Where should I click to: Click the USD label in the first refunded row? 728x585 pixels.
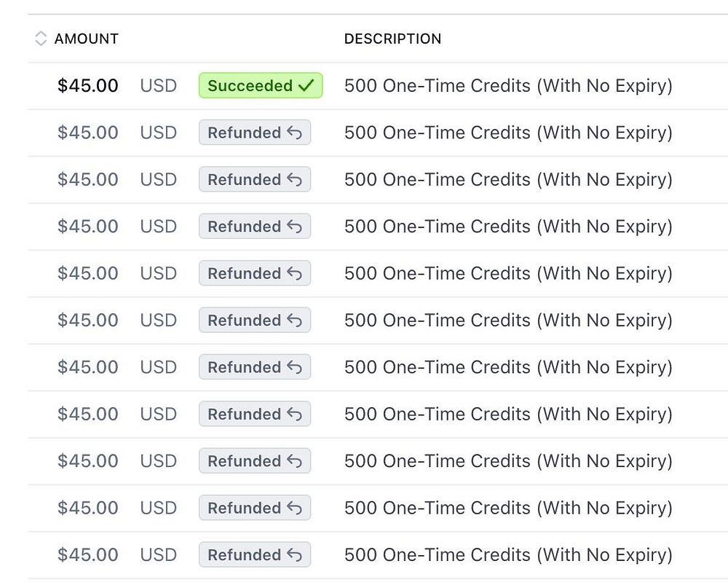pos(158,133)
